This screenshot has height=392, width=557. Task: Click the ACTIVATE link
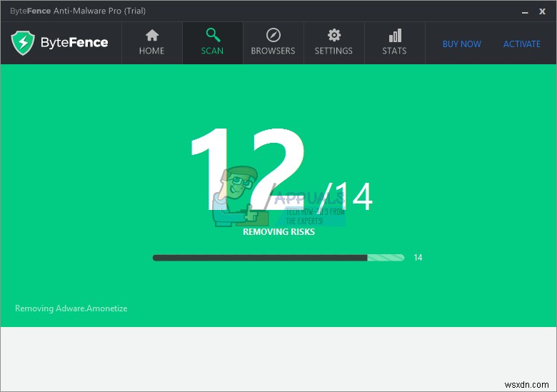522,44
